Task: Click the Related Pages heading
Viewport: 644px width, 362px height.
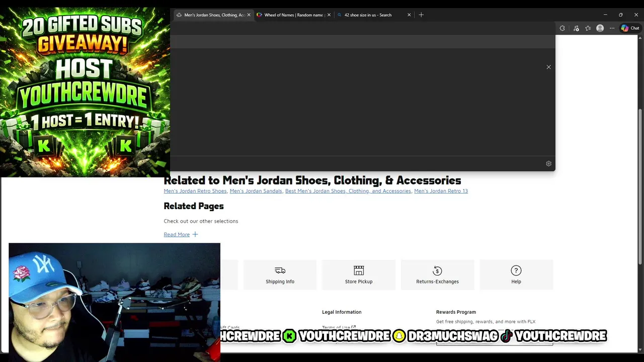Action: point(194,206)
